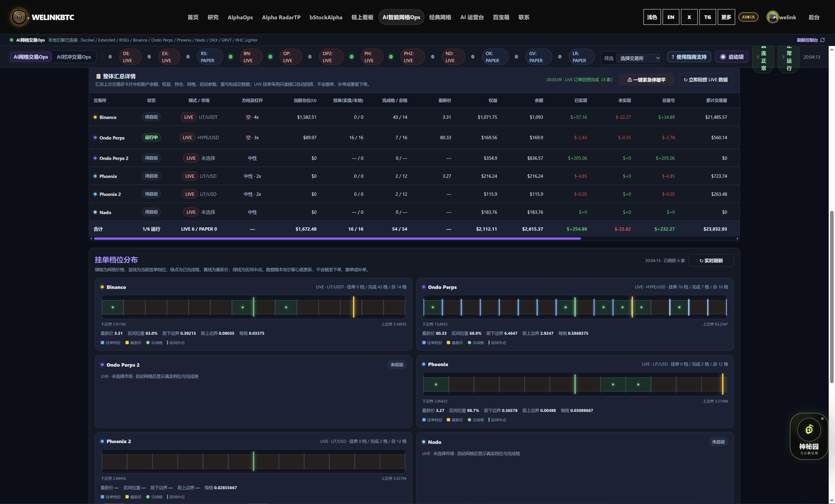The image size is (835, 504).
Task: Click the LIVE badge in the Phoenix 2 row
Action: [x=189, y=194]
